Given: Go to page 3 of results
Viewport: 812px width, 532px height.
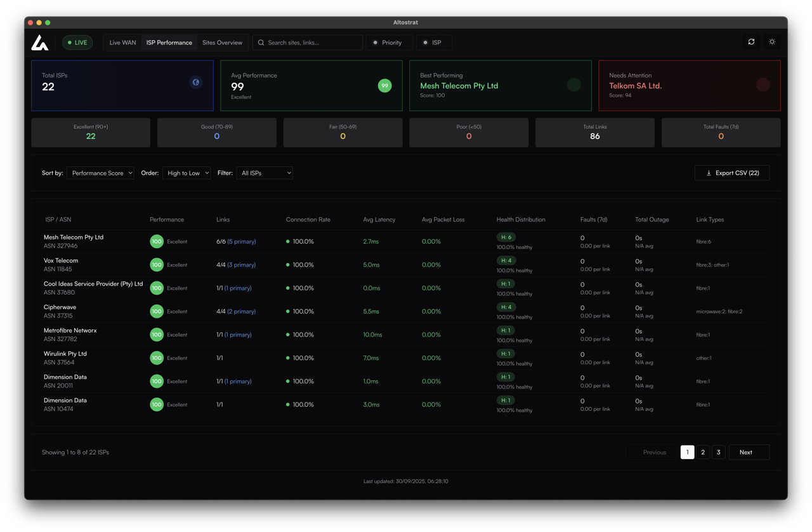Looking at the screenshot, I should 718,452.
